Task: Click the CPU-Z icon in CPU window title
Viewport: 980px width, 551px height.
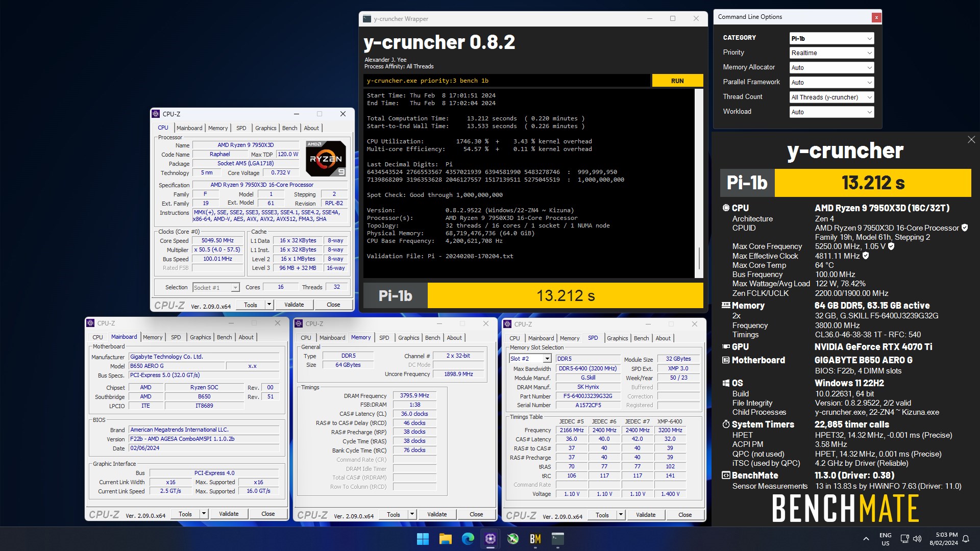Action: [x=156, y=114]
